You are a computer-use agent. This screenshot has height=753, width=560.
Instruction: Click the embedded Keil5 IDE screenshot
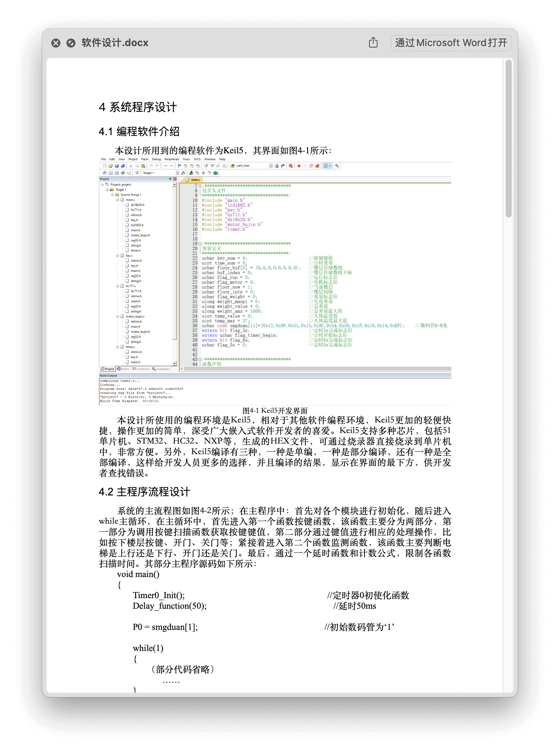pyautogui.click(x=275, y=281)
